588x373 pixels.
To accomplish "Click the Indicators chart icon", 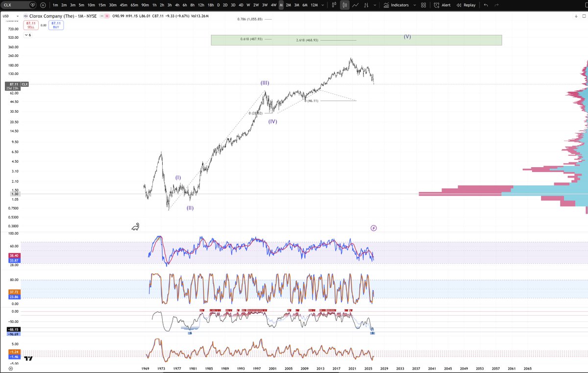I will pos(386,5).
